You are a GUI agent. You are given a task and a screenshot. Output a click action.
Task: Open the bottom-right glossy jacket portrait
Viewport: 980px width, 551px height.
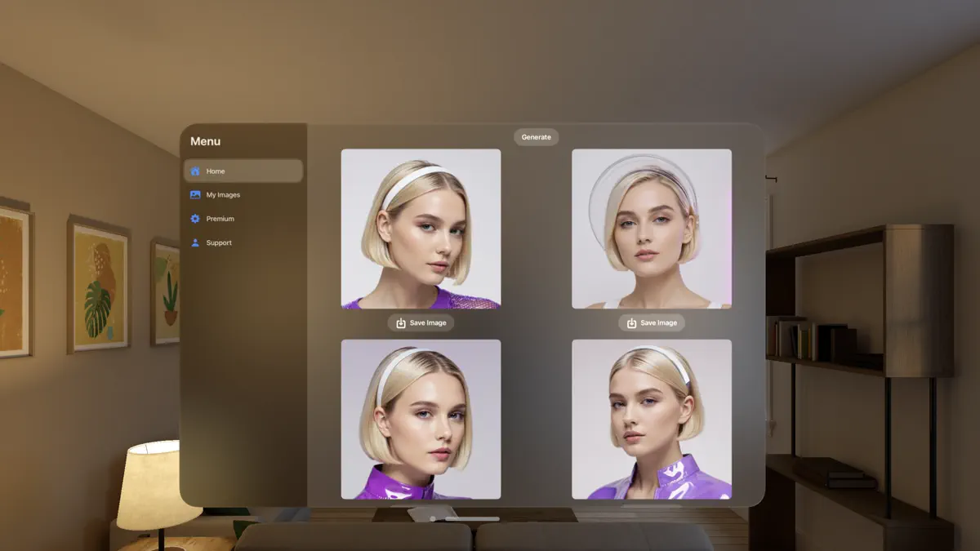tap(651, 420)
